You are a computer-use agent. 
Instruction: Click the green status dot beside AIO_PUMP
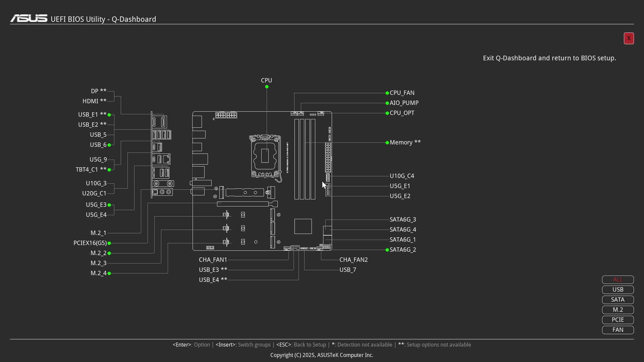coord(387,103)
